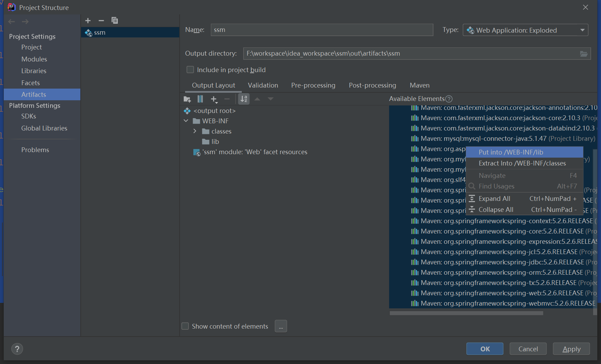Open SDKs under Platform Settings

coord(29,116)
